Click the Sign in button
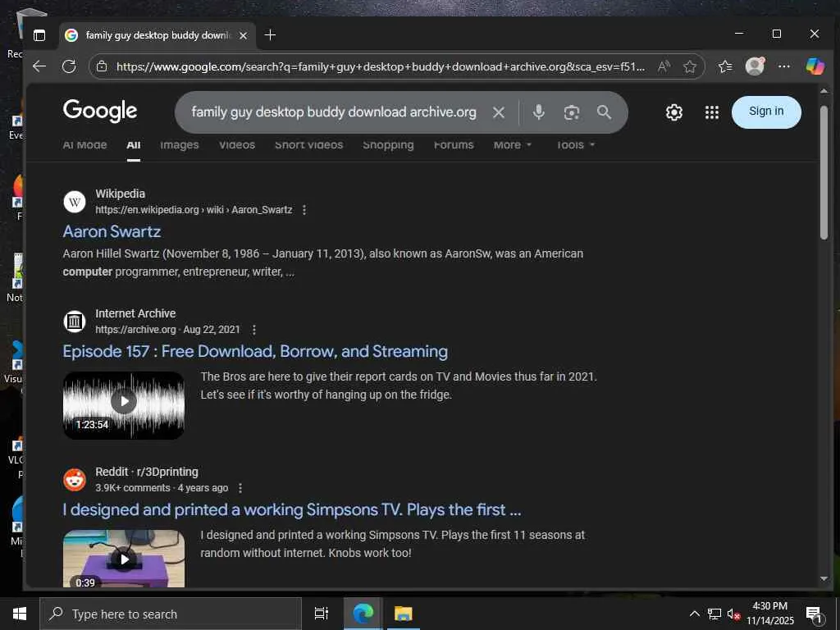The image size is (840, 630). (x=766, y=112)
